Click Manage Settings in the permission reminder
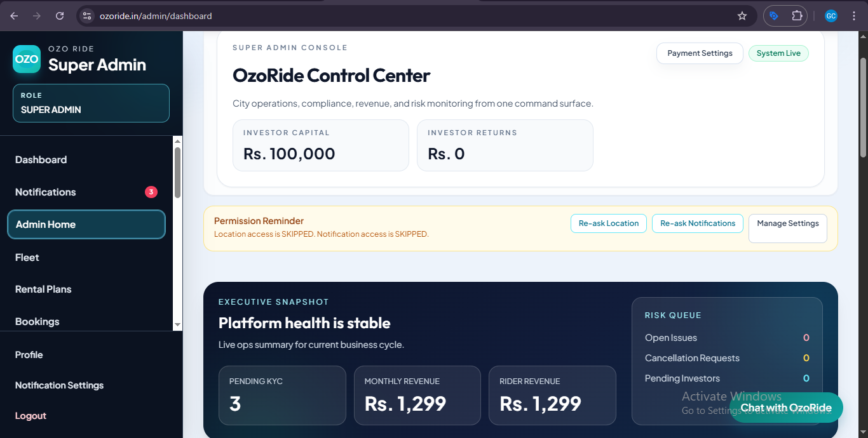 [787, 223]
